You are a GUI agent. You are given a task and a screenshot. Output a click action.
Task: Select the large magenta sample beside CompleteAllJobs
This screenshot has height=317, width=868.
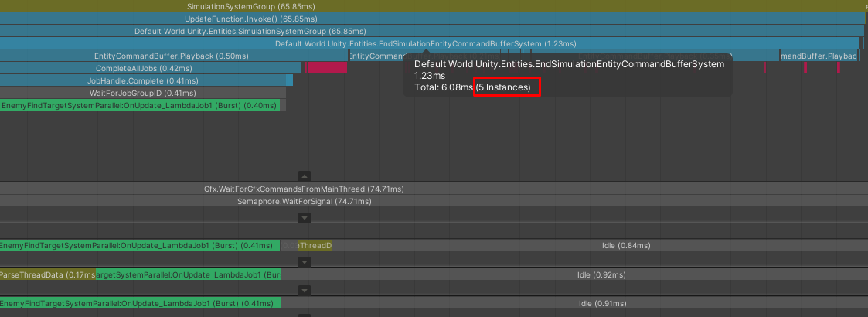pyautogui.click(x=327, y=68)
